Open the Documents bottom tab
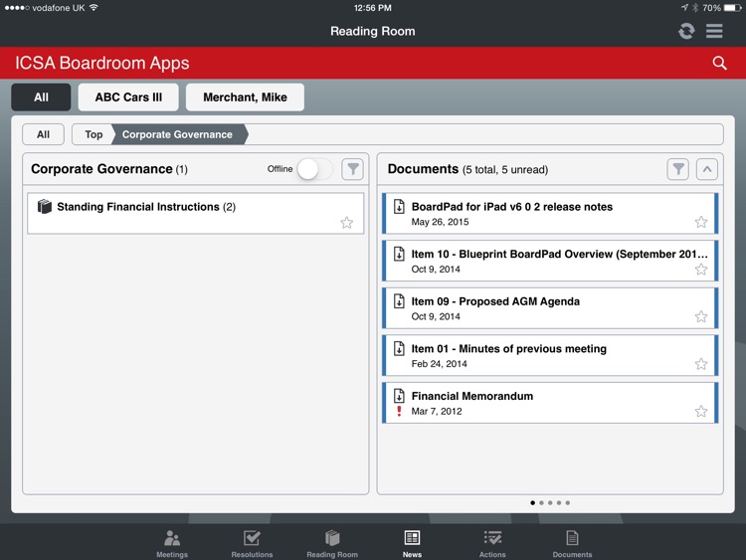 pyautogui.click(x=572, y=544)
